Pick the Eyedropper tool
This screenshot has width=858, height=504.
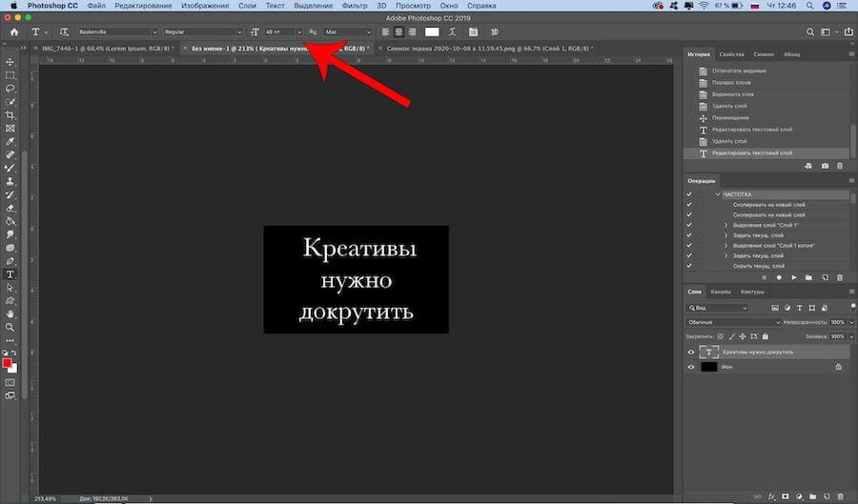10,140
